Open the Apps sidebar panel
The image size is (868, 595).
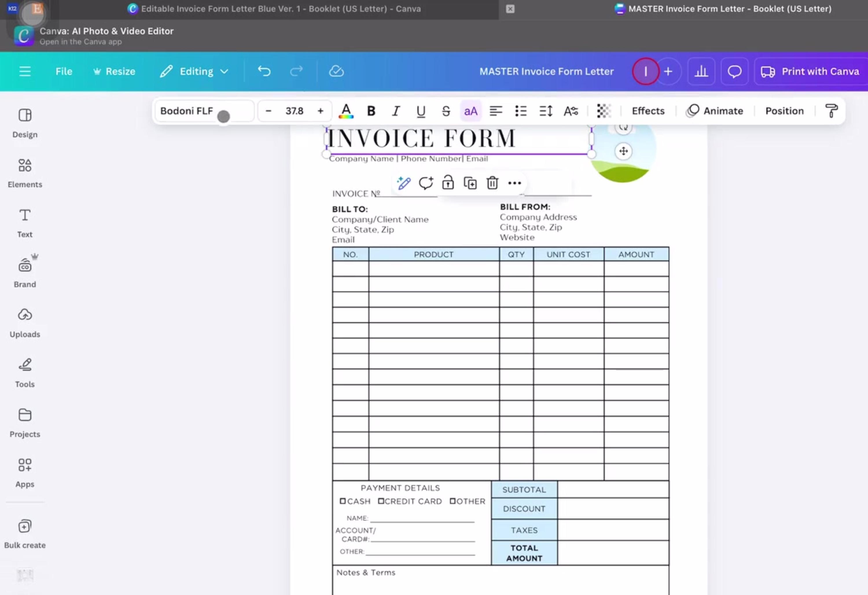pyautogui.click(x=25, y=473)
